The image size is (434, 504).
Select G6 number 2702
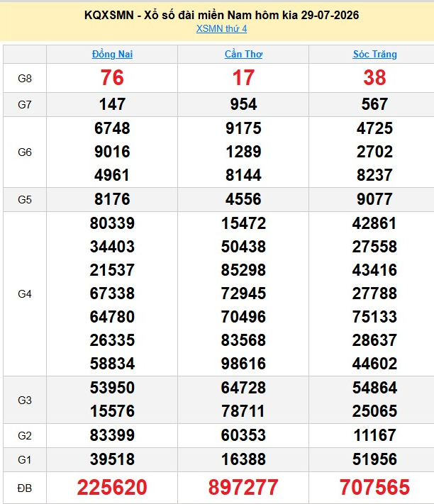375,152
